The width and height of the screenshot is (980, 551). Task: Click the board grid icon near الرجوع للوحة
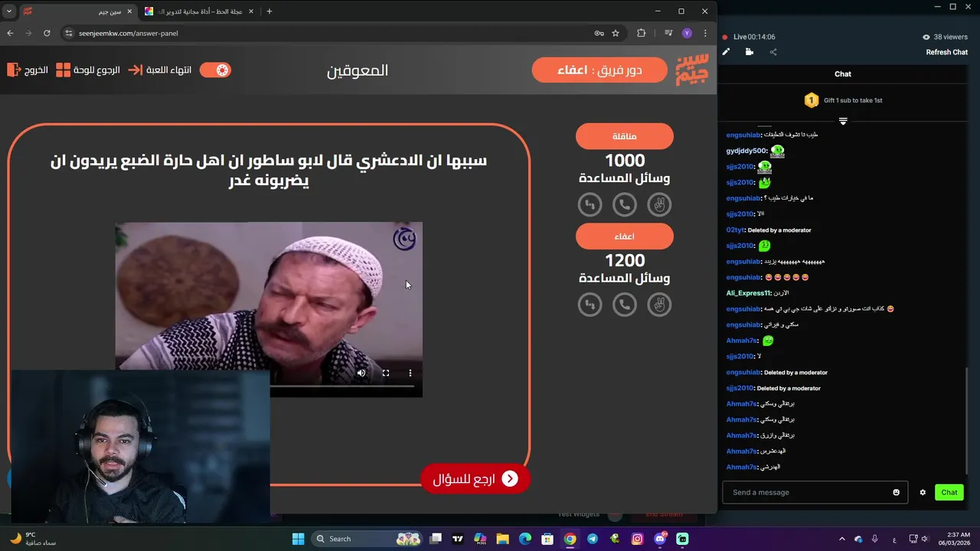[x=63, y=70]
